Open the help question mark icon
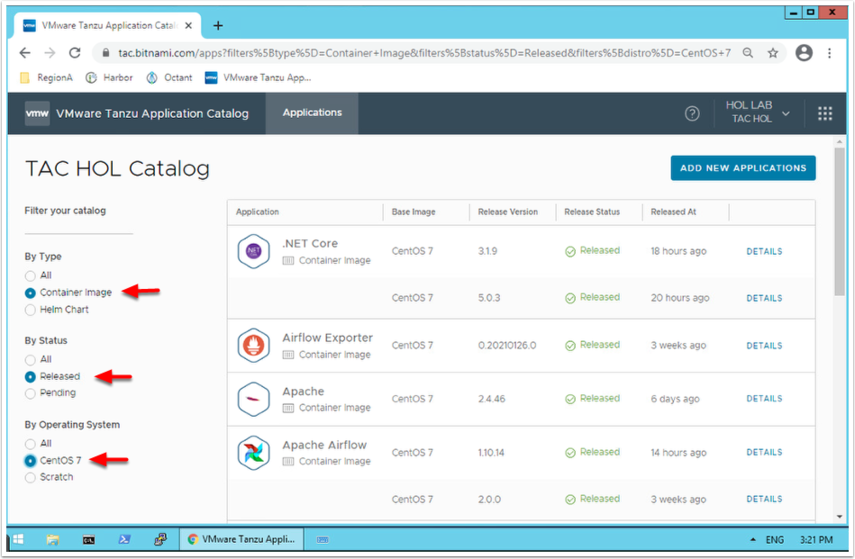The height and width of the screenshot is (559, 855). point(692,113)
